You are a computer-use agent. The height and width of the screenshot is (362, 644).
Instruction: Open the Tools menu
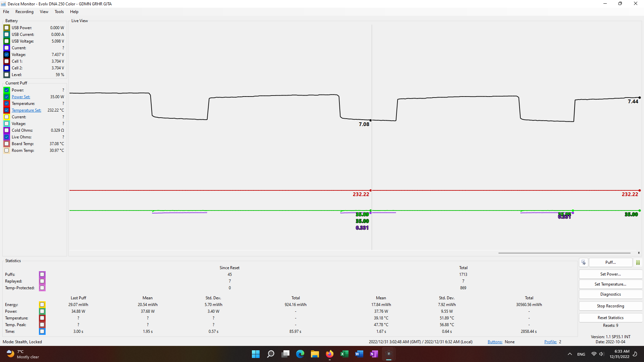pos(59,12)
